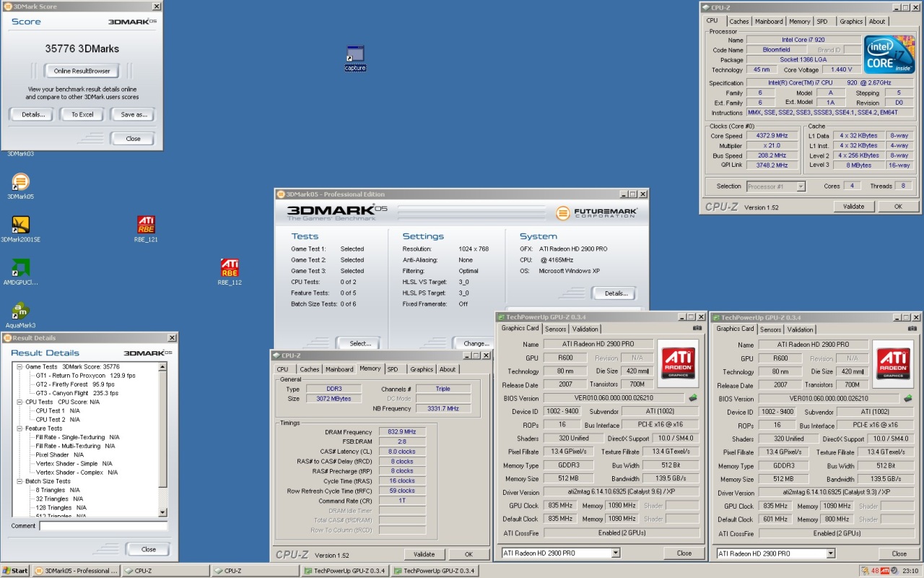924x578 pixels.
Task: Open the graphics card dropdown in left GPU-Z
Action: (615, 553)
